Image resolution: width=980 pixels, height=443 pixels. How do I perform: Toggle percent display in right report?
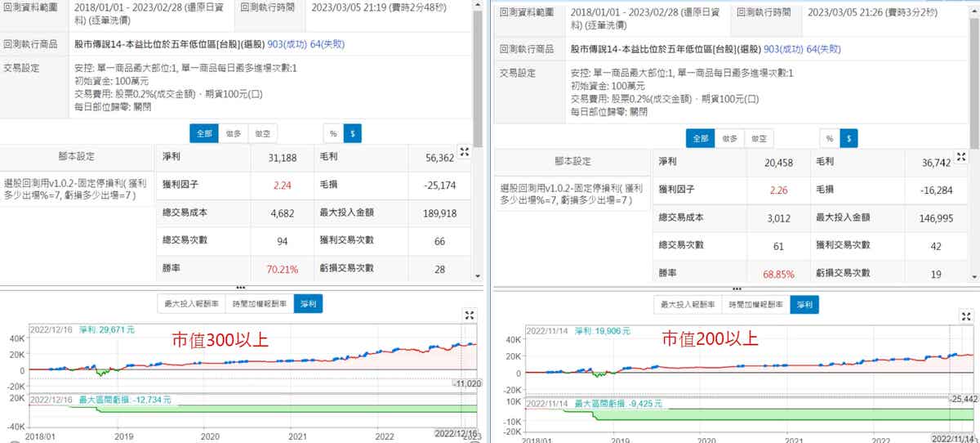pyautogui.click(x=829, y=139)
